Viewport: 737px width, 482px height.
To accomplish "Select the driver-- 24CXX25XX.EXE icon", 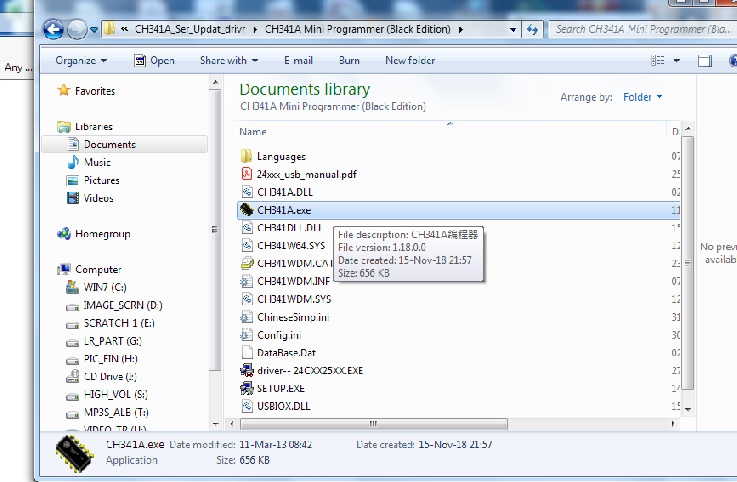I will [247, 370].
